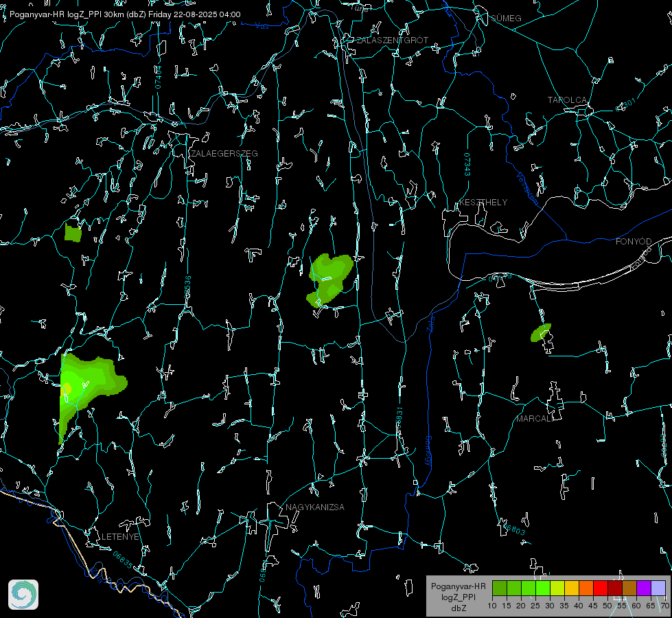672x618 pixels.
Task: Click road number label 6803
Action: pos(514,529)
